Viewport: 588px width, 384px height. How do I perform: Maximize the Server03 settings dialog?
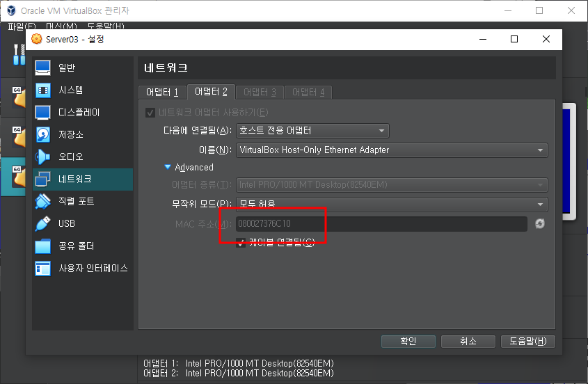click(x=514, y=39)
